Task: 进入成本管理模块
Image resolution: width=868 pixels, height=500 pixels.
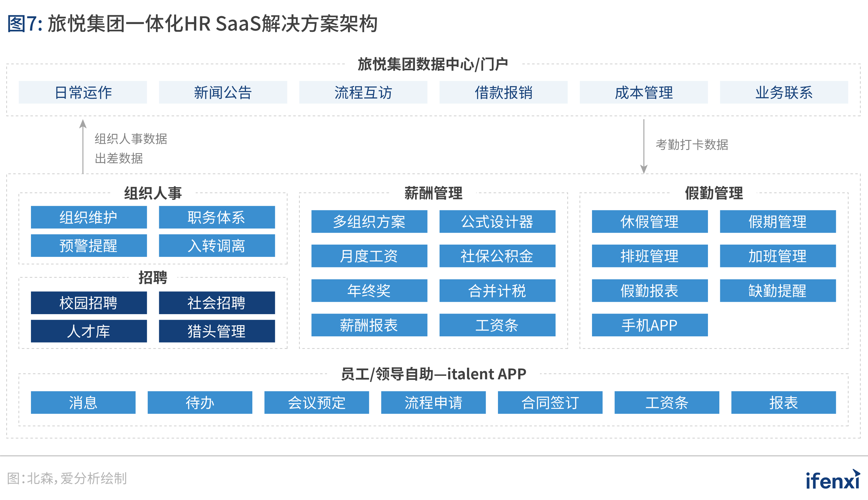Action: tap(643, 92)
